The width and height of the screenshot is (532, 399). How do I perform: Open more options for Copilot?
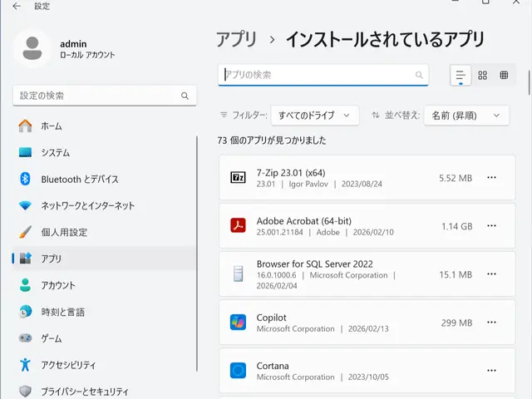(x=491, y=322)
